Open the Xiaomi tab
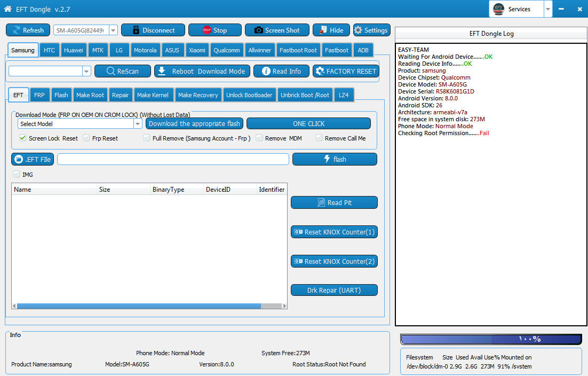This screenshot has height=376, width=588. [x=197, y=50]
